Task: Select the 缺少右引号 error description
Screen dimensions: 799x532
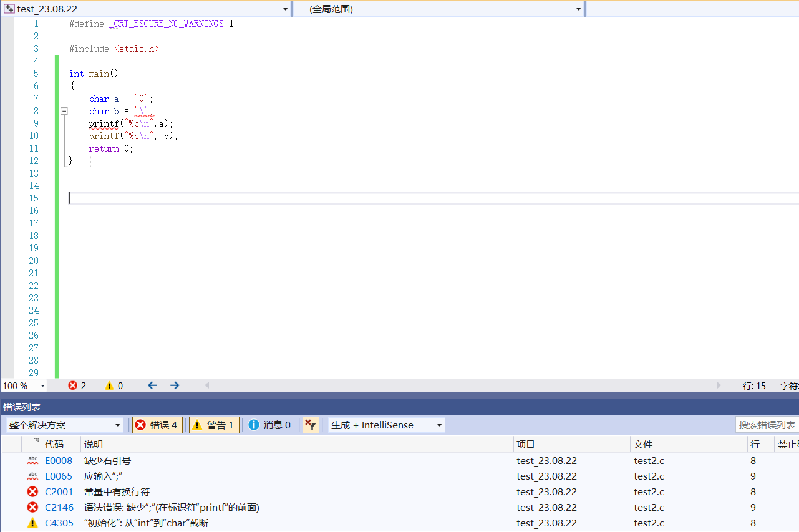Action: 107,460
